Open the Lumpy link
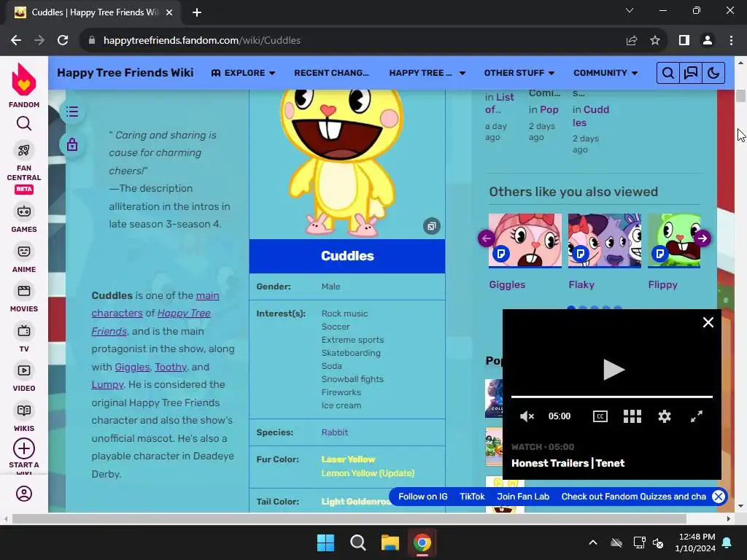This screenshot has height=560, width=747. (107, 385)
